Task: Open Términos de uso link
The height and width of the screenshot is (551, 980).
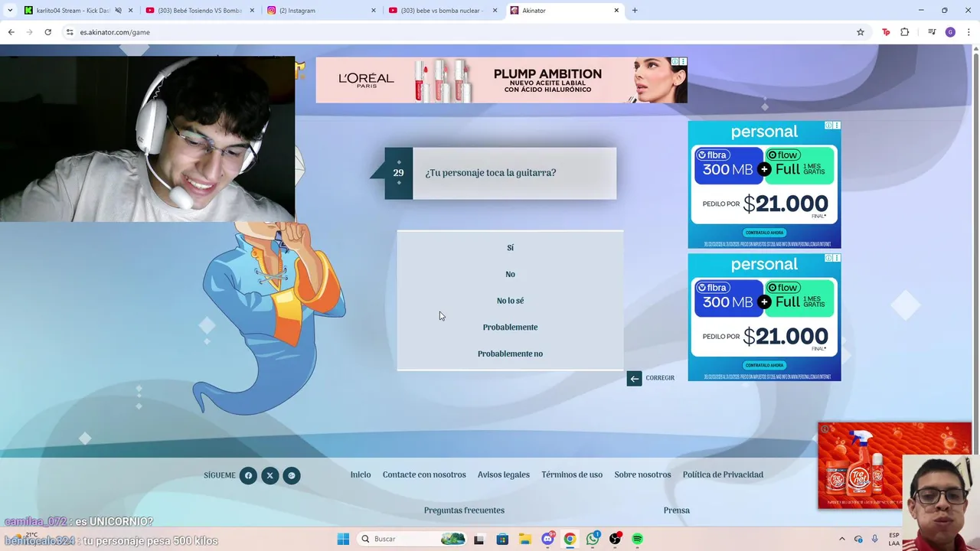Action: point(572,474)
